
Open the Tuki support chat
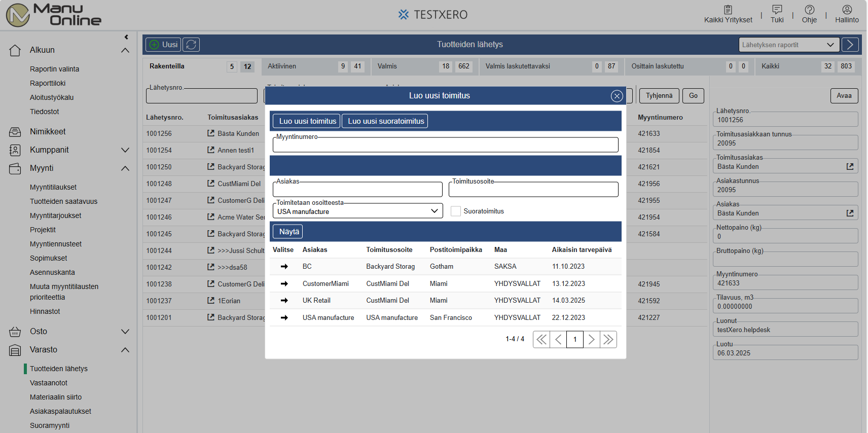(x=777, y=14)
